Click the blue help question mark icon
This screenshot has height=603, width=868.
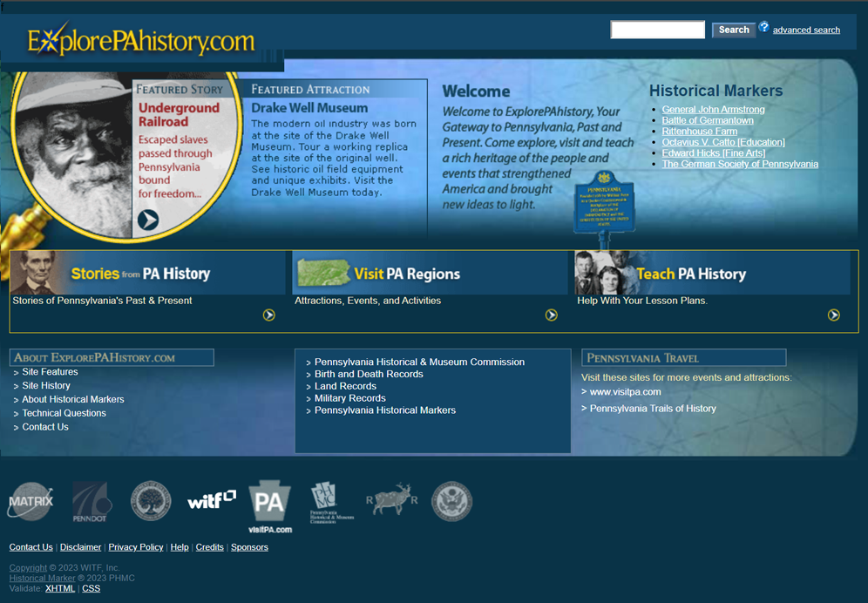[x=764, y=27]
